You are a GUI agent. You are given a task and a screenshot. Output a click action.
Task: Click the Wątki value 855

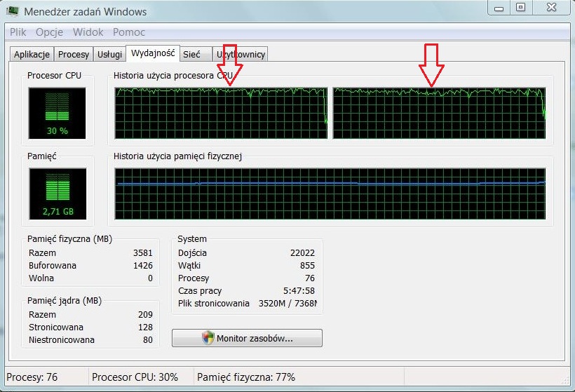(307, 266)
